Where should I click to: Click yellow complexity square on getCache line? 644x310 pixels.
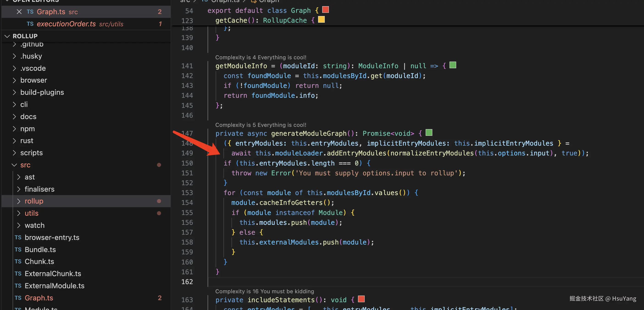(x=321, y=19)
